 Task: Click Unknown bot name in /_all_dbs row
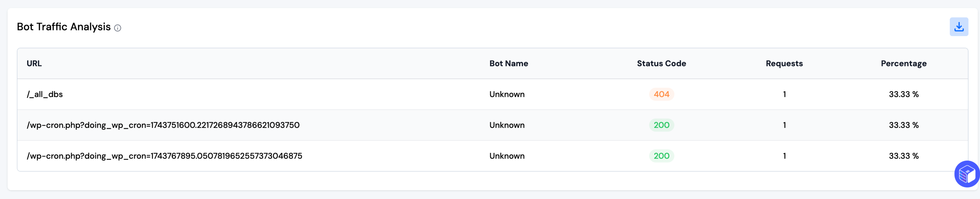pos(507,94)
